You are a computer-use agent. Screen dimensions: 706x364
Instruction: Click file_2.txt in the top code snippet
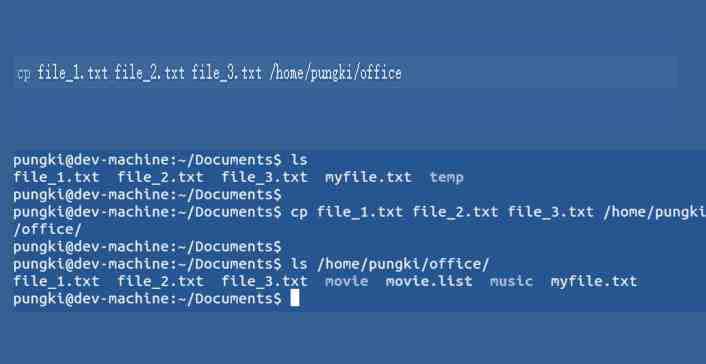[x=149, y=73]
